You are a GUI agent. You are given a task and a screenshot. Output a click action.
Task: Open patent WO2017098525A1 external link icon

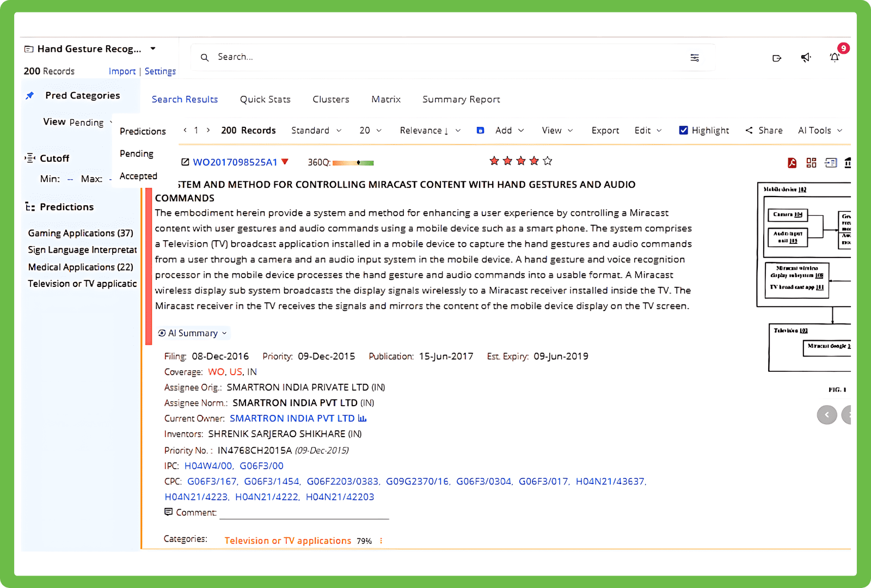[x=185, y=162]
